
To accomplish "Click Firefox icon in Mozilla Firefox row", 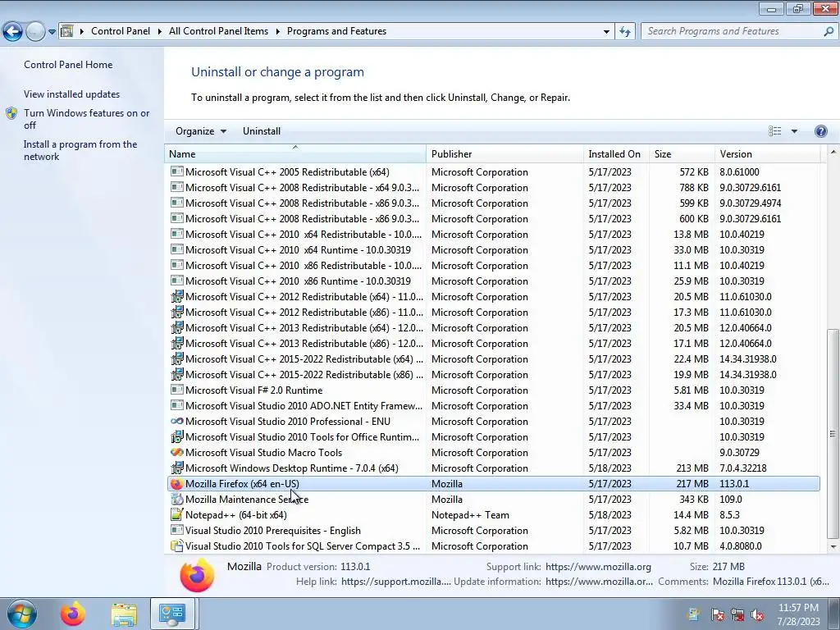I will pos(177,483).
